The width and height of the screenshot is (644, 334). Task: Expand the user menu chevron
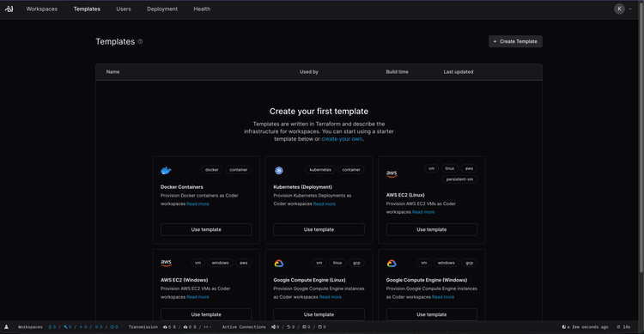click(x=630, y=9)
